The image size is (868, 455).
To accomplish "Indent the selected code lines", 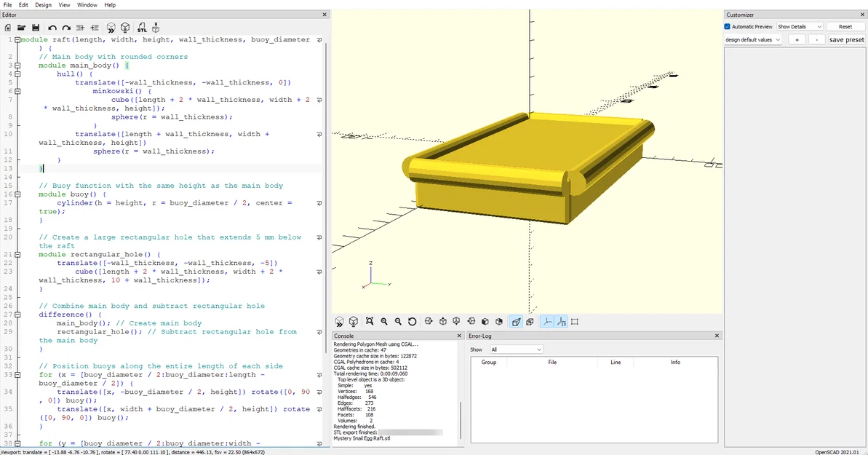I will pyautogui.click(x=95, y=28).
